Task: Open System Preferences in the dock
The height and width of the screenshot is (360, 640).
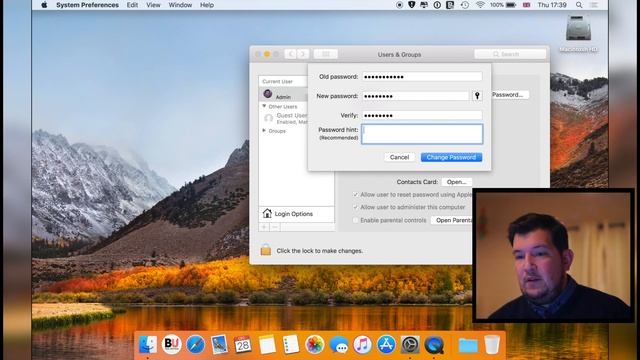Action: pyautogui.click(x=410, y=344)
